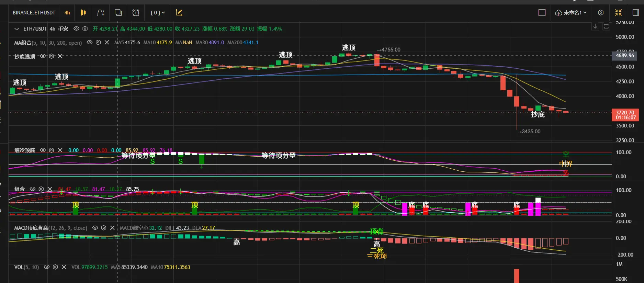Hide the 缠冷顶底 indicator

[43, 150]
